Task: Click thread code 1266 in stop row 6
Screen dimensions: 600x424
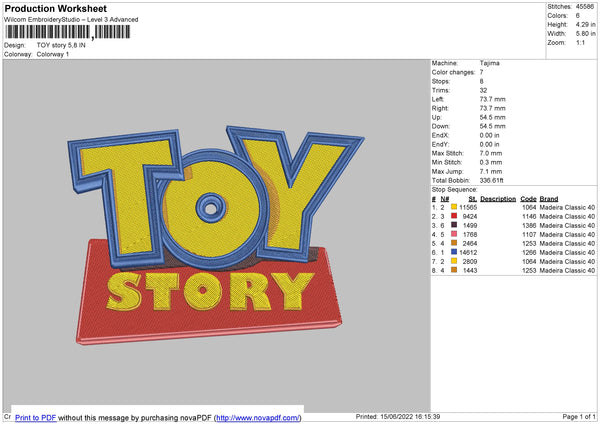Action: point(529,253)
